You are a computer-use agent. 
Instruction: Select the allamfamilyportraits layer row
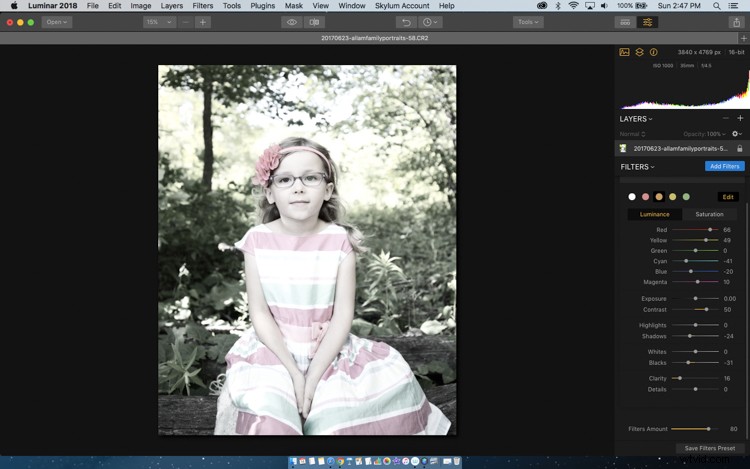coord(680,149)
